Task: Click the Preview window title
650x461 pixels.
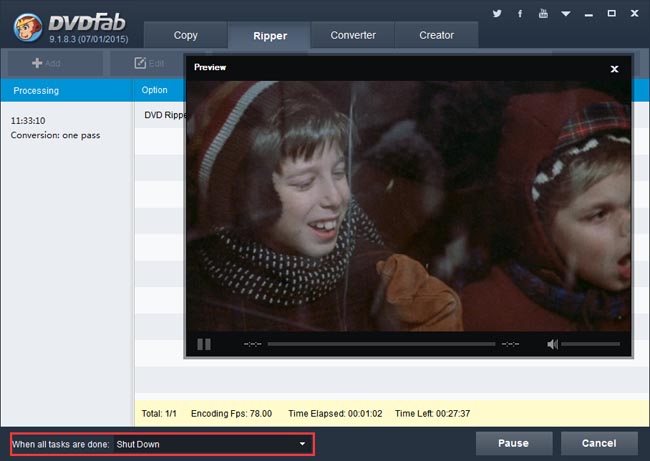Action: [210, 67]
